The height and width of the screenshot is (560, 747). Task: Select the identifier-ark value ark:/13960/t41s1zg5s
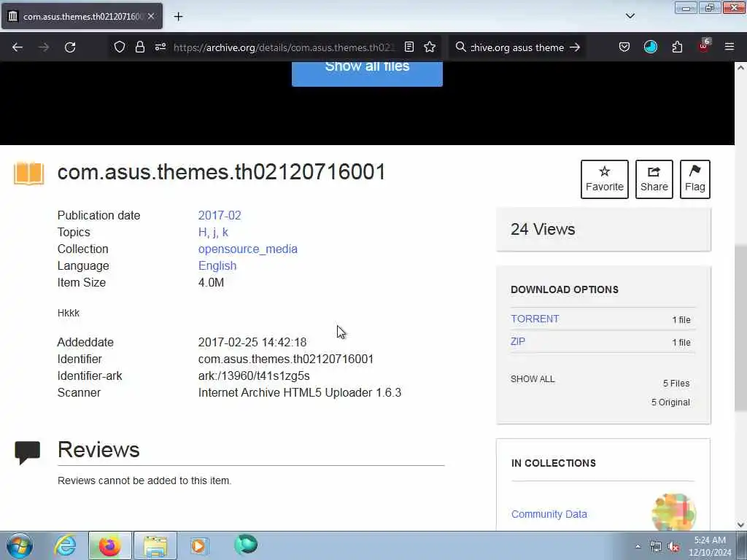[254, 376]
